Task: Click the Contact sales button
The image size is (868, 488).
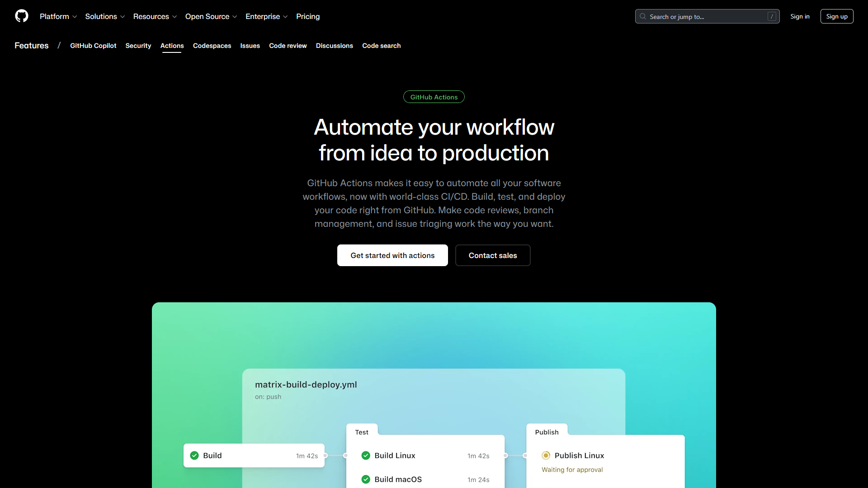Action: 492,255
